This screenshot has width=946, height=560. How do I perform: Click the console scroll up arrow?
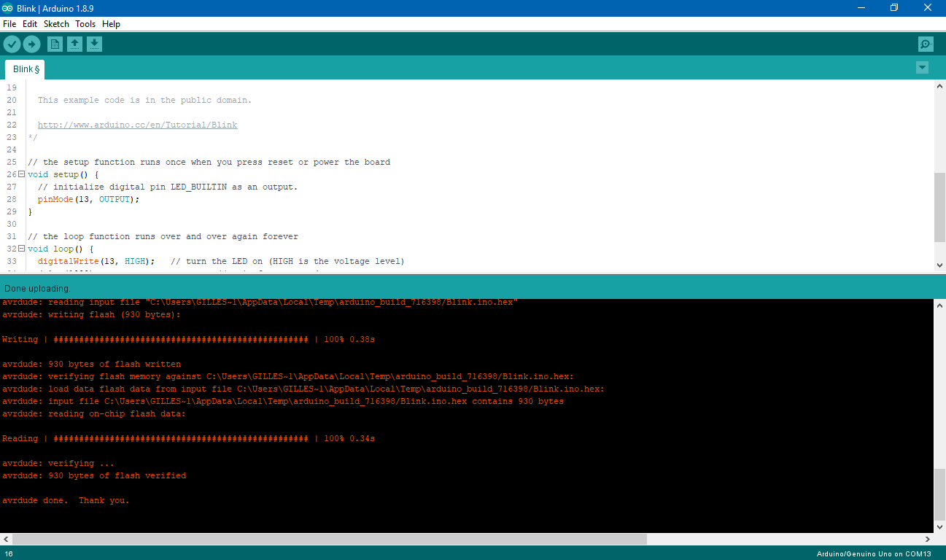pos(939,306)
